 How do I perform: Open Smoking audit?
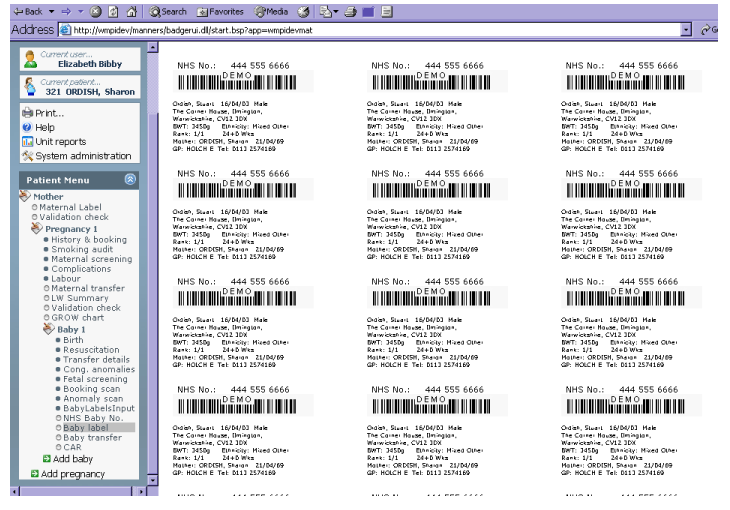[x=82, y=249]
